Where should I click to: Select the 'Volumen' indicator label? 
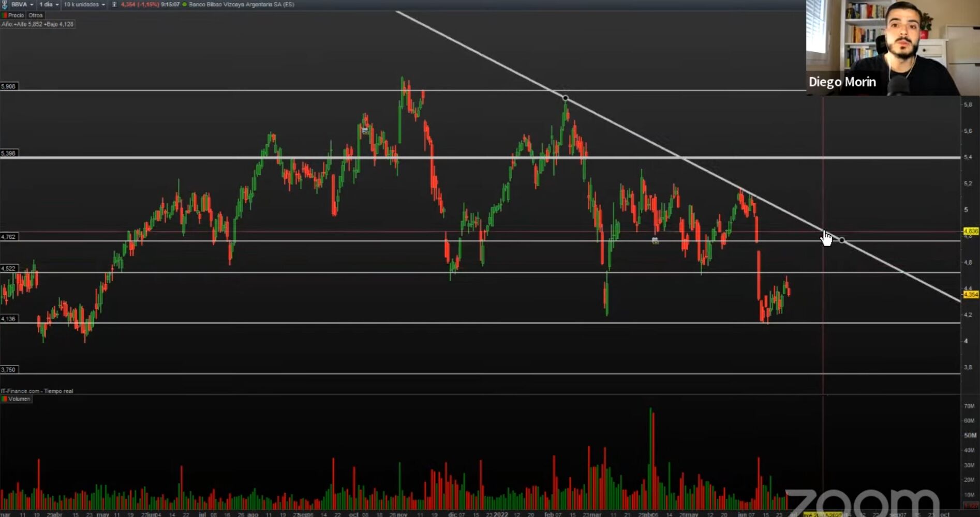click(19, 399)
